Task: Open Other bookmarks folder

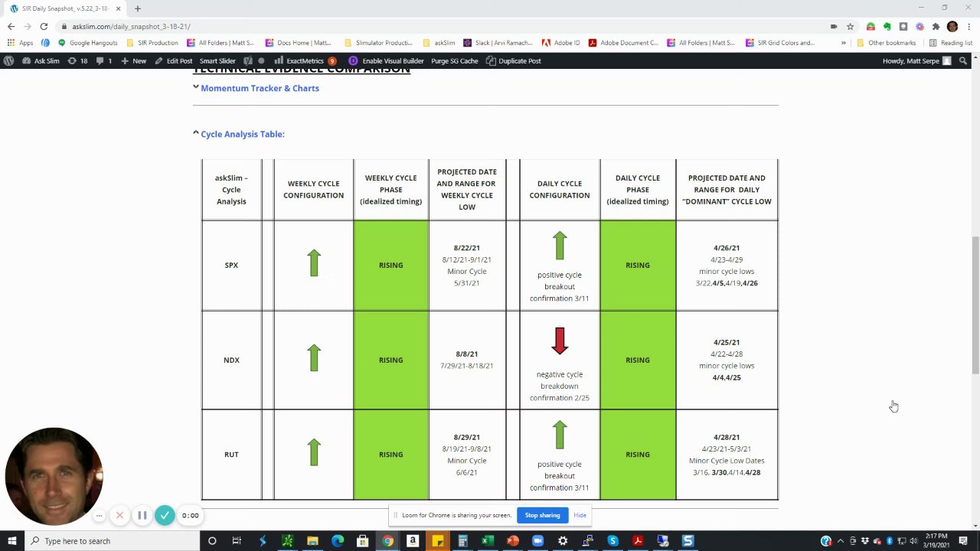Action: pos(886,43)
